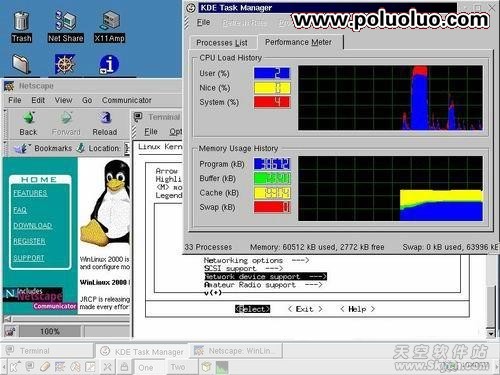Switch to Processes List tab
The height and width of the screenshot is (375, 500).
tap(222, 43)
